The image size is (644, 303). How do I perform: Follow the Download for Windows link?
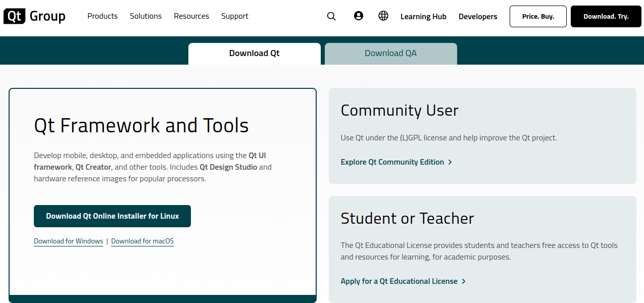[68, 241]
